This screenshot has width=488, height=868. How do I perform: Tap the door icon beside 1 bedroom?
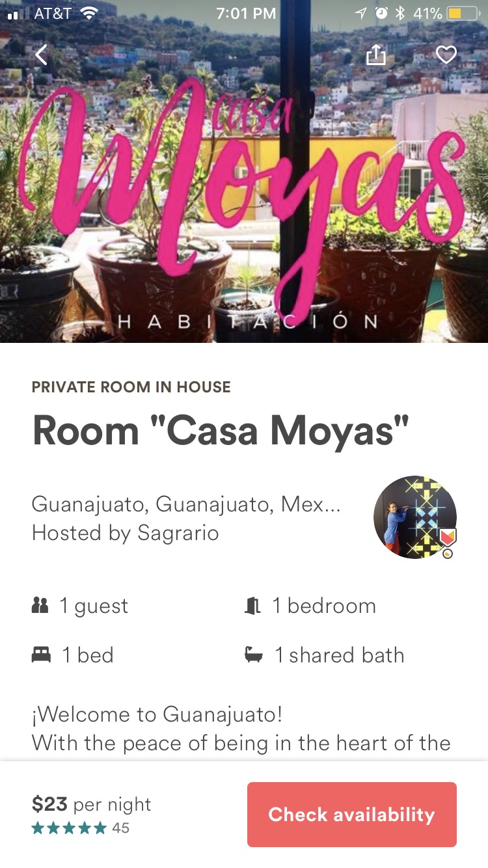[x=252, y=606]
